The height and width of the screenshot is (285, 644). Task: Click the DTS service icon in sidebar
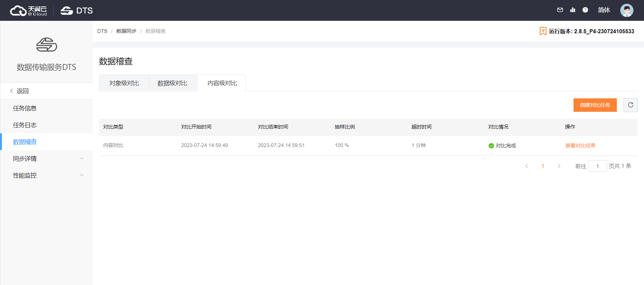46,45
